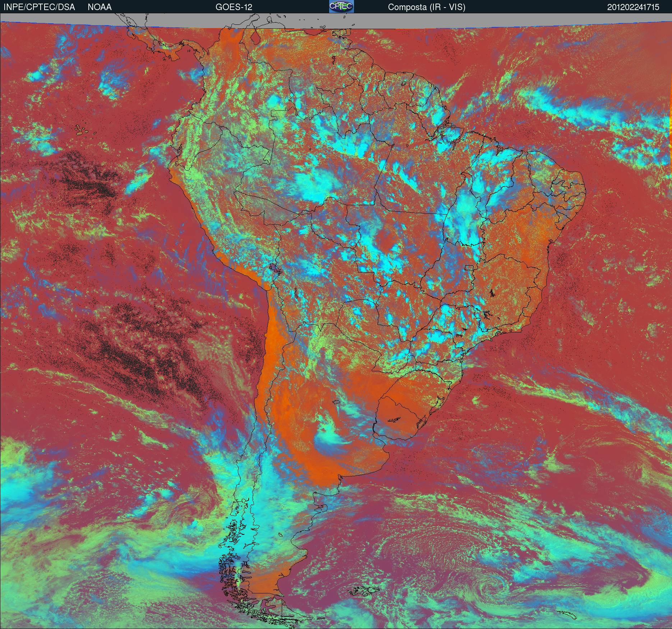Image resolution: width=672 pixels, height=629 pixels.
Task: Click the Composta (IR - VIS) title
Action: tap(427, 7)
